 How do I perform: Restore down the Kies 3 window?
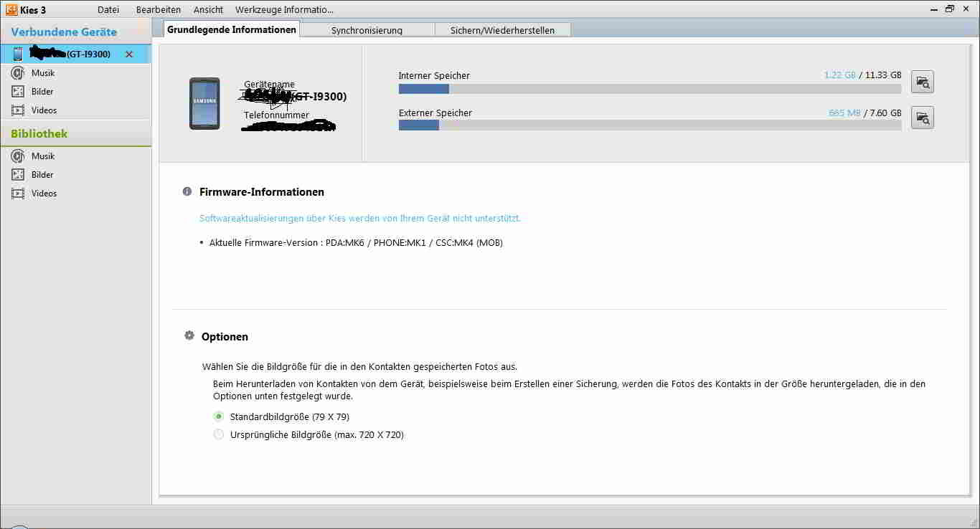[x=950, y=9]
